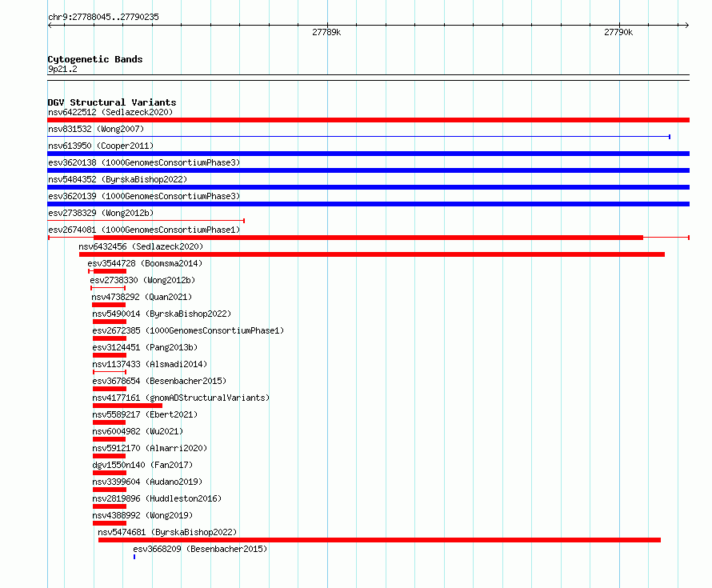
Task: Open esv2672385 (1000GenomesConsortiumPhase1) label
Action: tap(188, 330)
